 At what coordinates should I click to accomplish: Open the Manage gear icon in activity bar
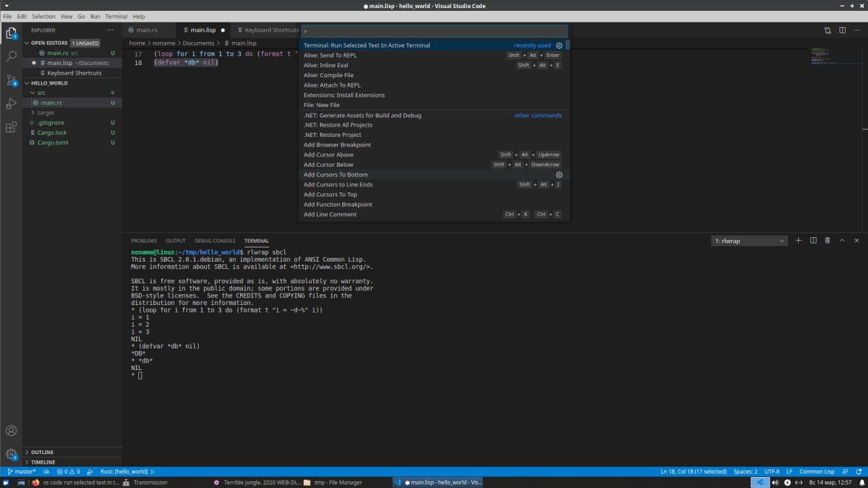(11, 454)
